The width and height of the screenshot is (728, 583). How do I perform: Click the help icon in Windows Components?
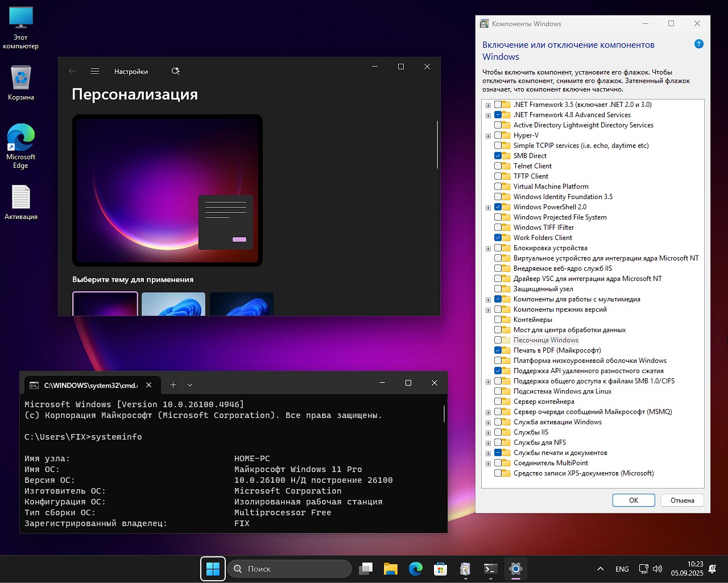click(699, 44)
